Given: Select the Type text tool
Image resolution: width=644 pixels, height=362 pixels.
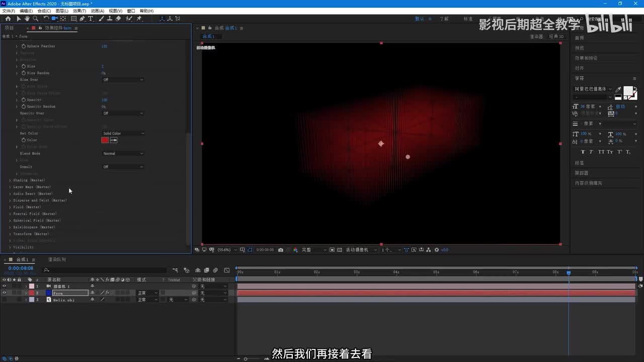Looking at the screenshot, I should (91, 19).
